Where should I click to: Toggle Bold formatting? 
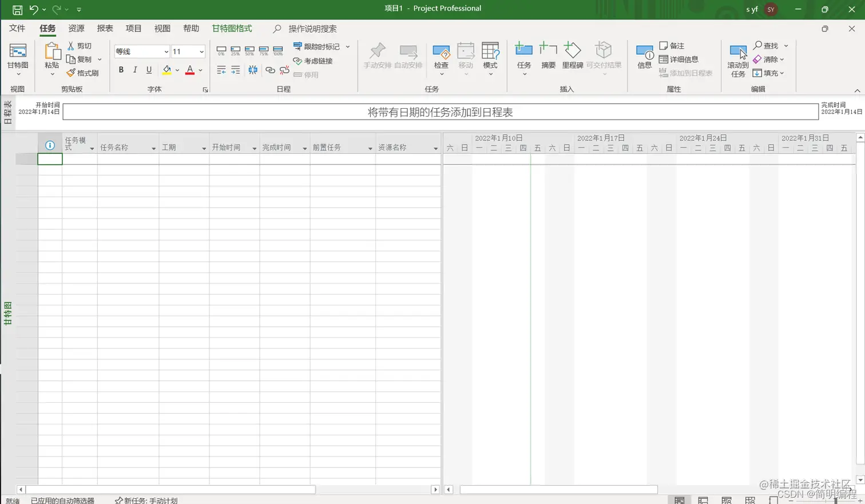point(121,70)
